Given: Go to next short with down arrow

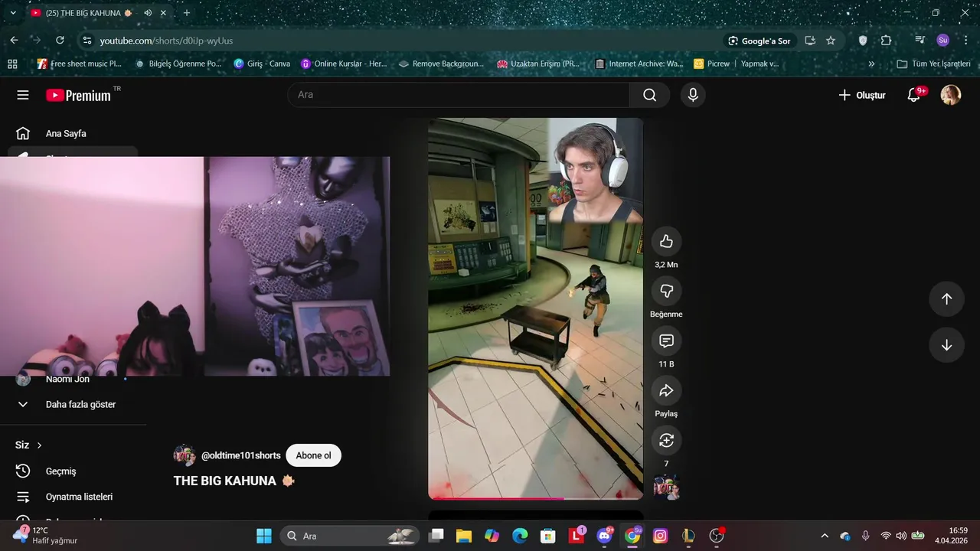Looking at the screenshot, I should [x=946, y=345].
